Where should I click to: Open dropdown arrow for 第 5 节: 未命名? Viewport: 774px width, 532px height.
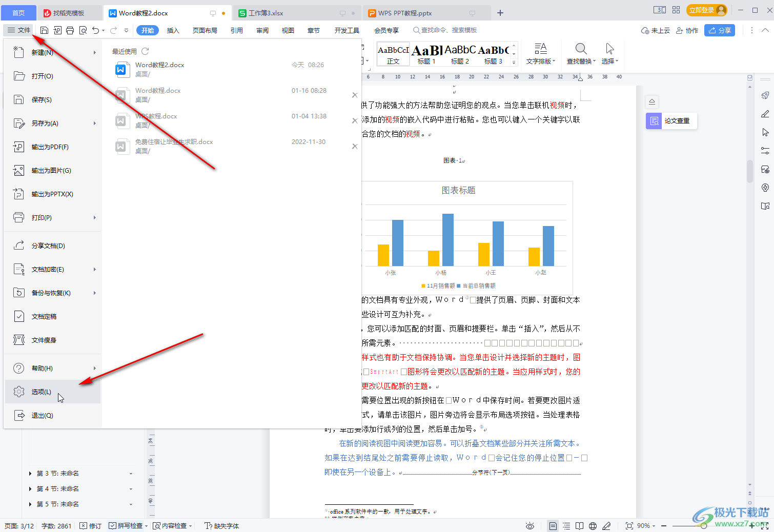(131, 504)
